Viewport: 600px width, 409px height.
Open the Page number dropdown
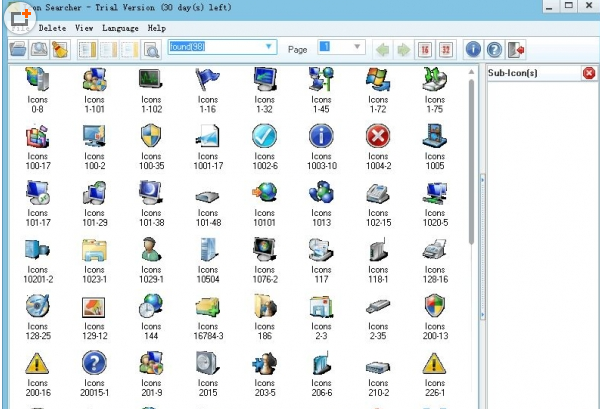(x=357, y=47)
